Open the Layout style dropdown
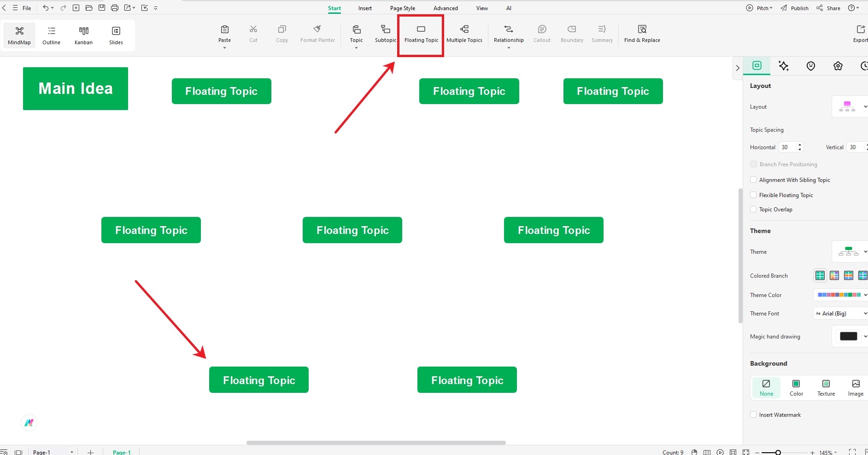This screenshot has width=868, height=455. (850, 106)
